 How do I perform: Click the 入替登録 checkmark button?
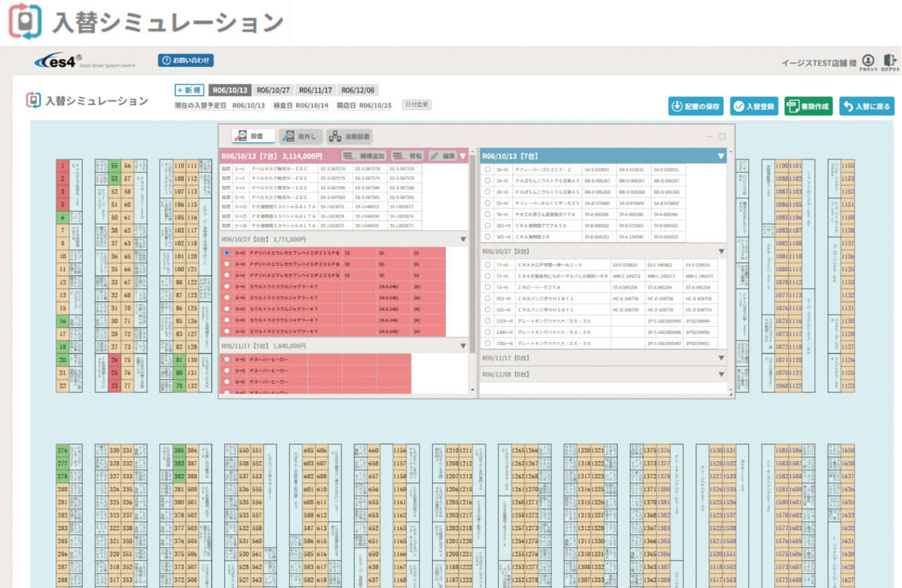(x=754, y=106)
